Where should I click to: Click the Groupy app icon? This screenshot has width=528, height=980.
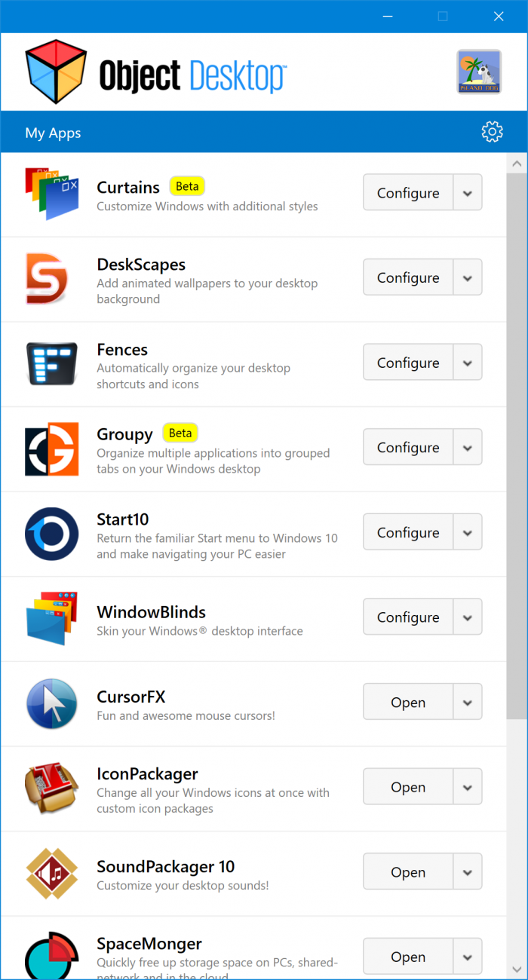(52, 449)
